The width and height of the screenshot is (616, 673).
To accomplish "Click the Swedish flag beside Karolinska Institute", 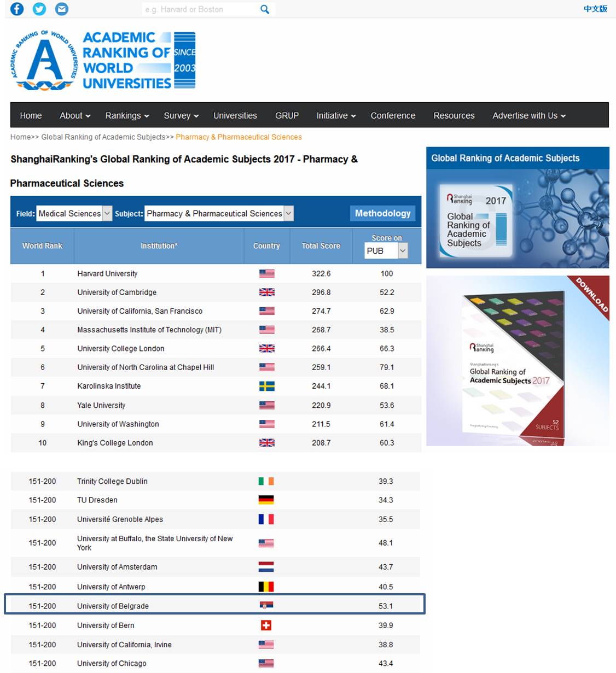I will pyautogui.click(x=267, y=386).
